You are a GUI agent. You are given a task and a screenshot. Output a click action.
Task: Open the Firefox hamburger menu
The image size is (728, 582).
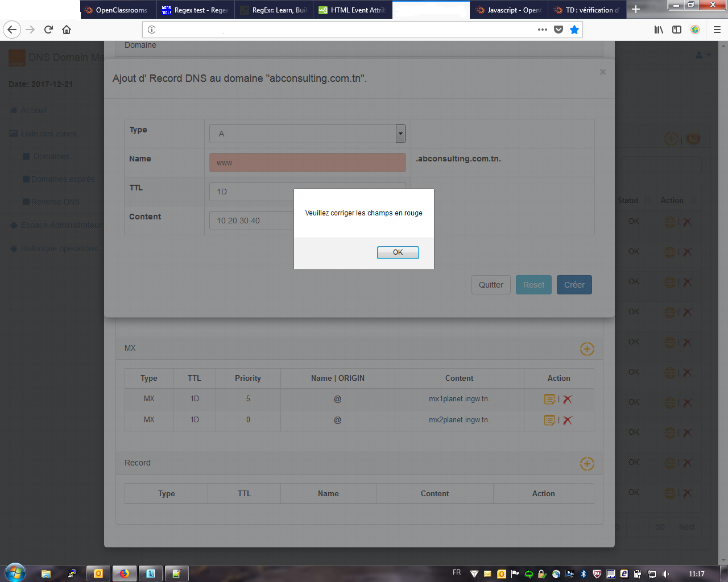pos(717,30)
